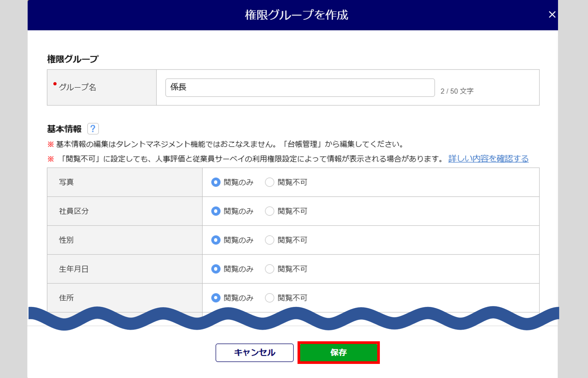
Task: Click the 写真 row label
Action: (66, 182)
